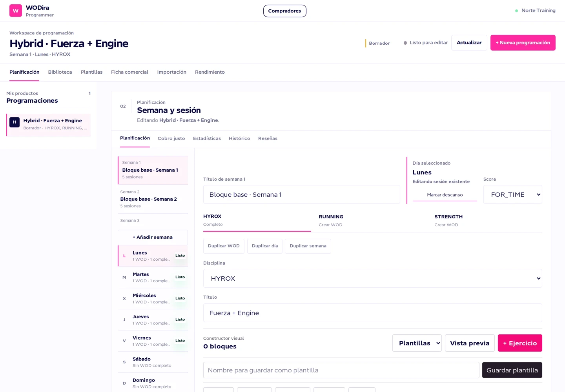Select the STRENGTH discipline tab

[488, 221]
